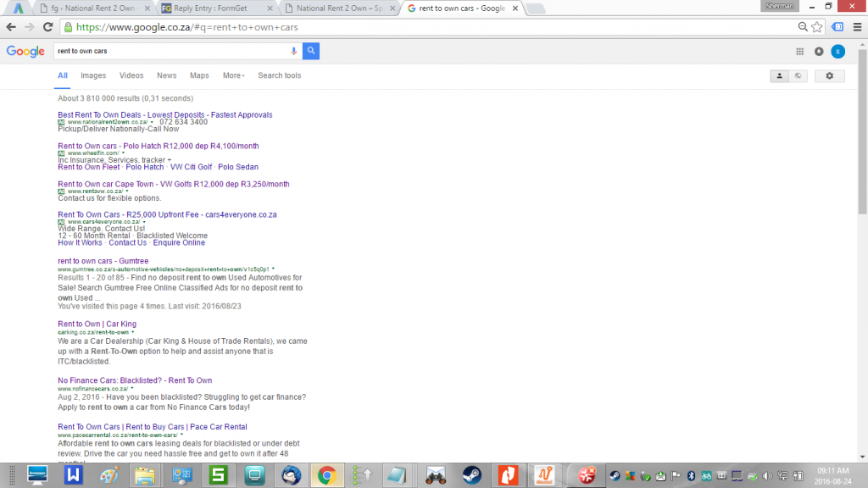Bookmark this page with the star
Viewport: 868px width, 488px height.
[x=817, y=27]
